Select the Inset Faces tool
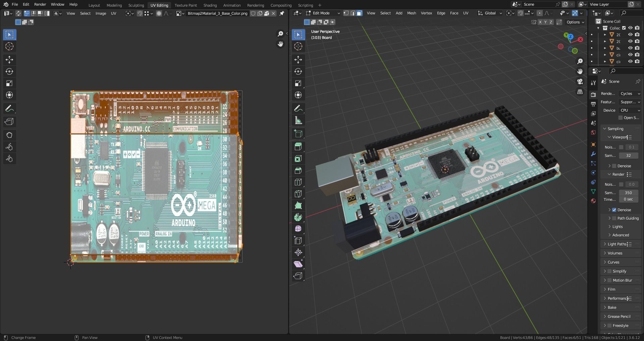Screen dimensions: 644x341 298,159
